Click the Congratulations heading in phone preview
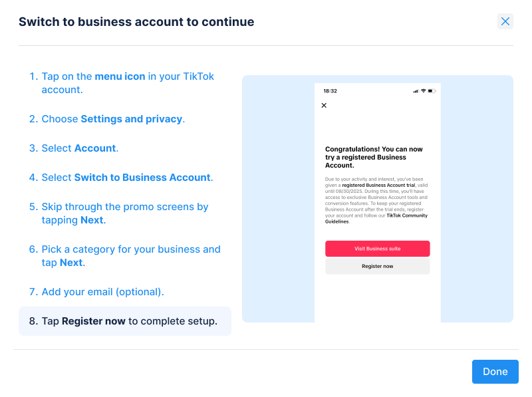The height and width of the screenshot is (397, 532). 374,157
